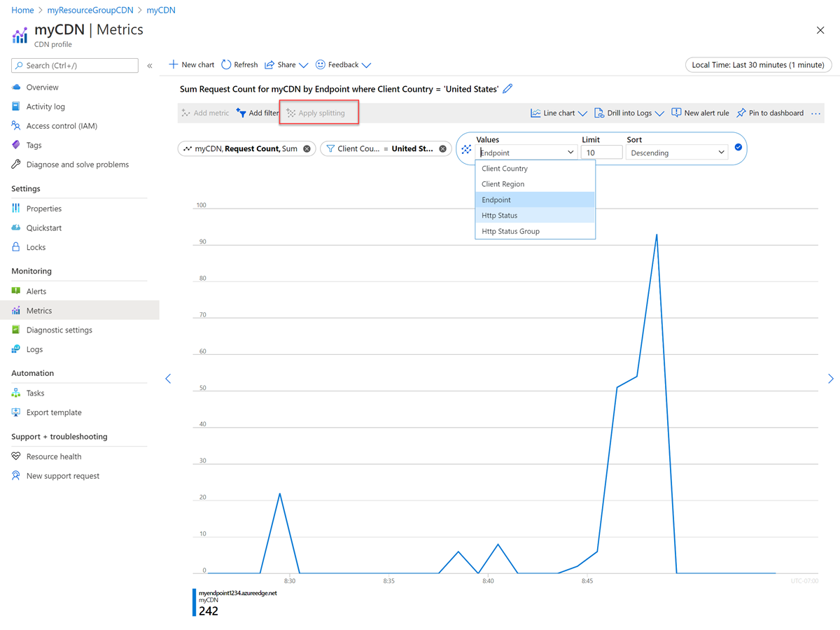Image resolution: width=840 pixels, height=630 pixels.
Task: Click the Locks padlock icon
Action: coord(16,247)
